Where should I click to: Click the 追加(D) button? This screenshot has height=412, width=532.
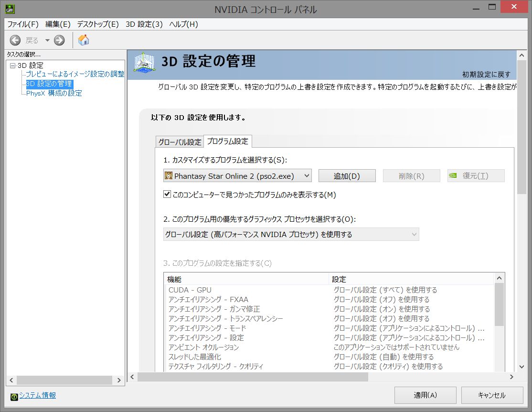347,176
